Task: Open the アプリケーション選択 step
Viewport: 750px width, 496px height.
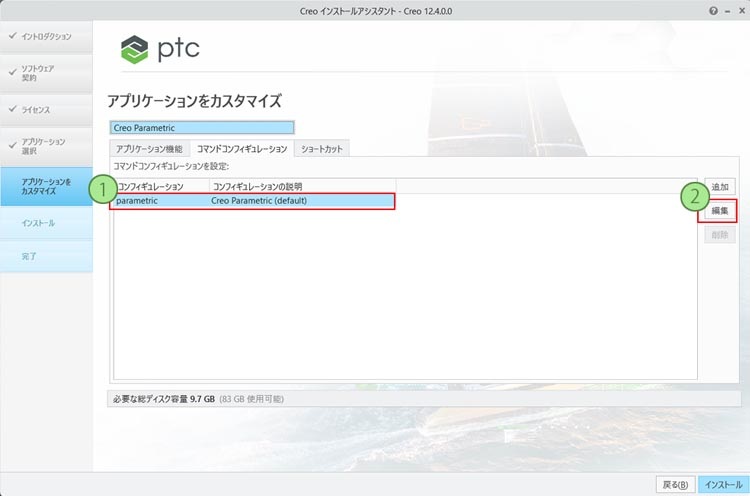Action: pyautogui.click(x=46, y=146)
